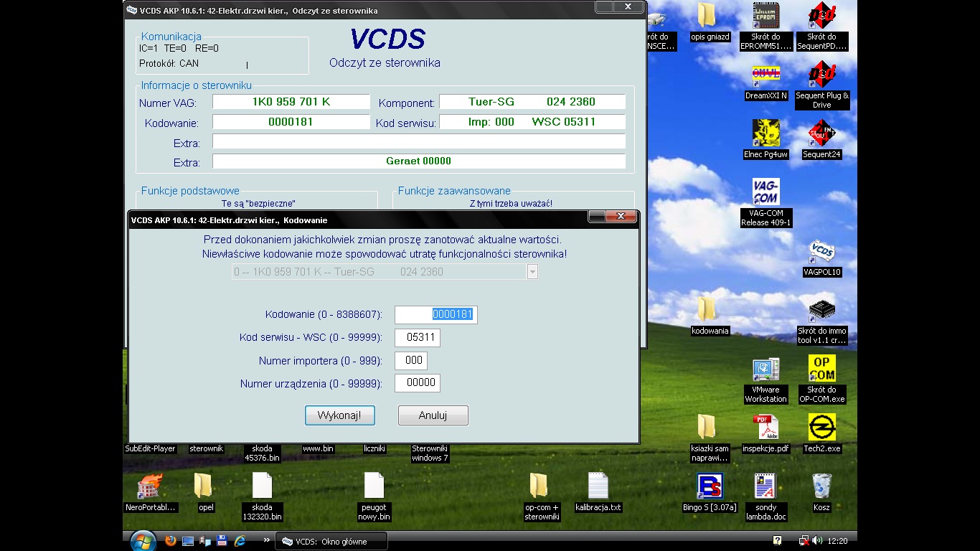
Task: Launch the OP-COM.exe shortcut
Action: pyautogui.click(x=821, y=379)
